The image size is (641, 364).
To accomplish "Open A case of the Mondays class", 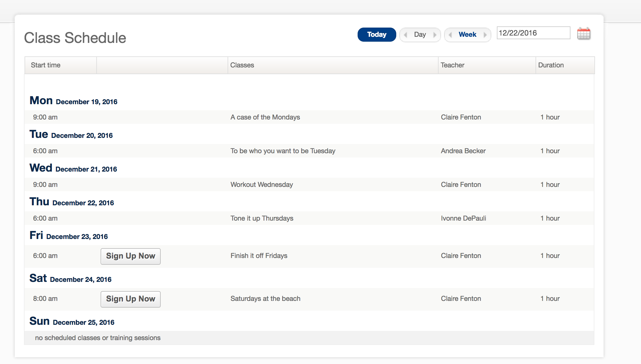I will (265, 117).
